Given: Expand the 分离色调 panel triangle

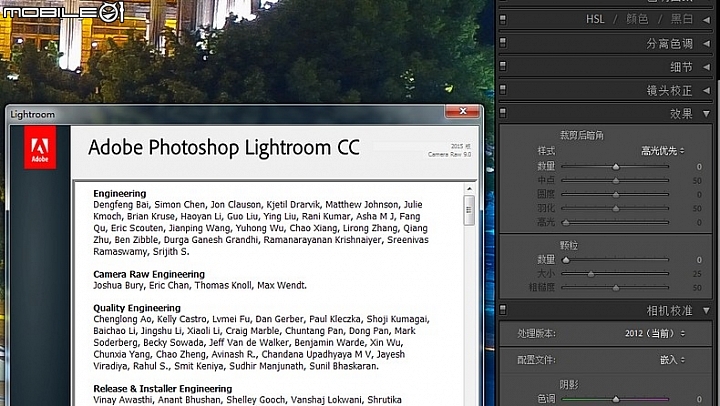Looking at the screenshot, I should pos(706,44).
